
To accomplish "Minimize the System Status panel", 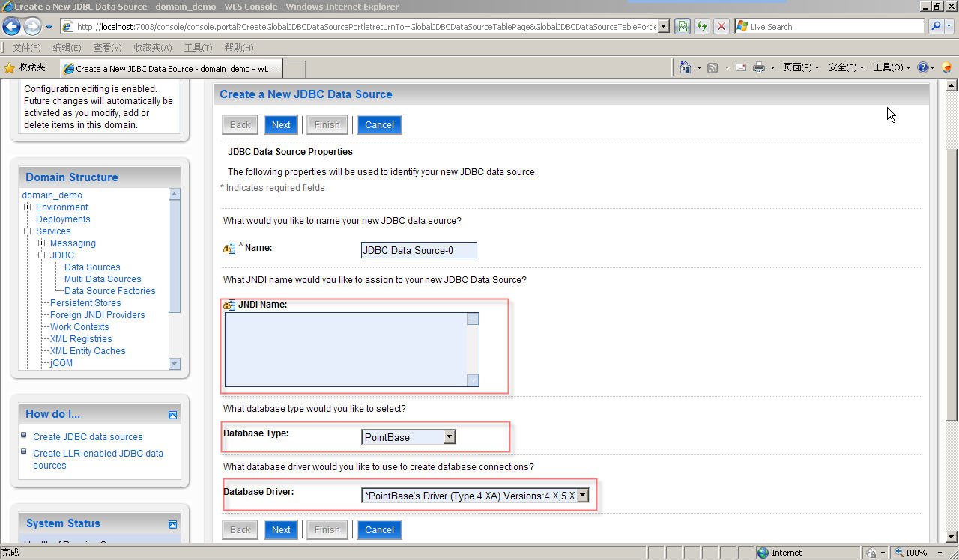I will pos(172,524).
